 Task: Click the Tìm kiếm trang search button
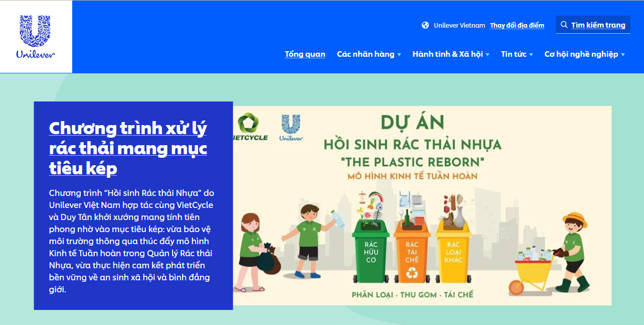593,25
